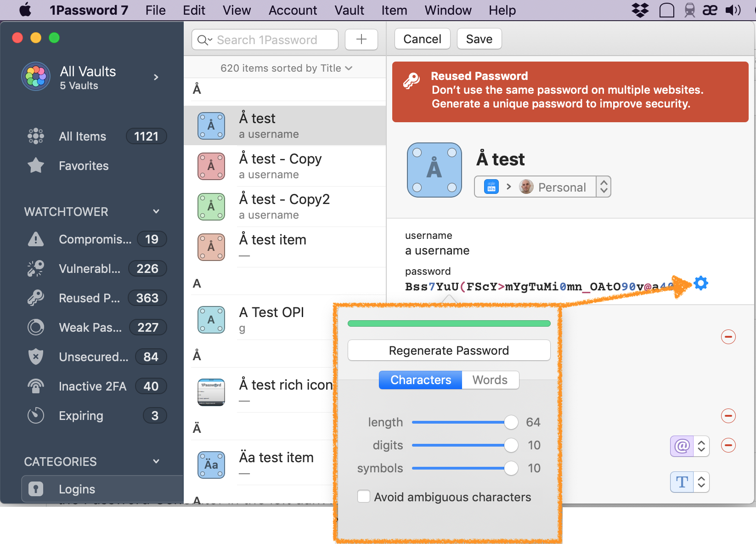Viewport: 756px width, 544px height.
Task: Click the æ input source menu bar icon
Action: [710, 10]
